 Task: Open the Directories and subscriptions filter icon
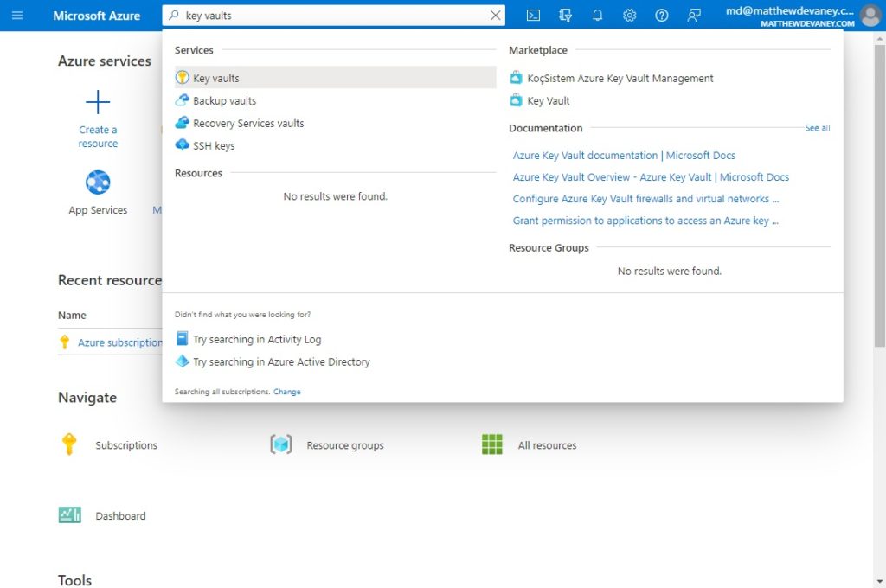pos(565,16)
